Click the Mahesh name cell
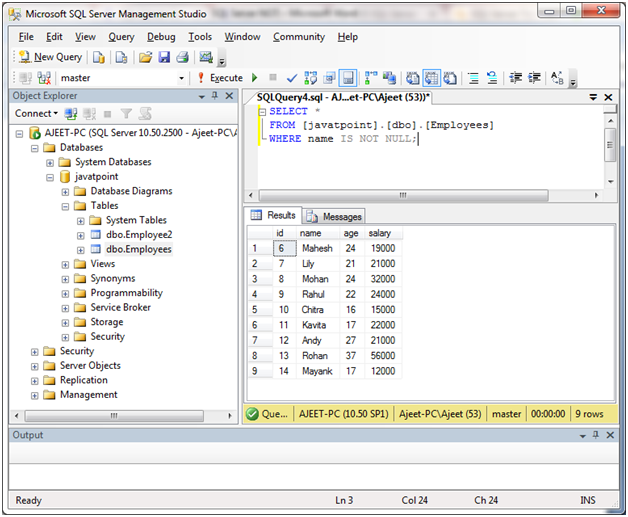The height and width of the screenshot is (517, 628). click(x=318, y=248)
